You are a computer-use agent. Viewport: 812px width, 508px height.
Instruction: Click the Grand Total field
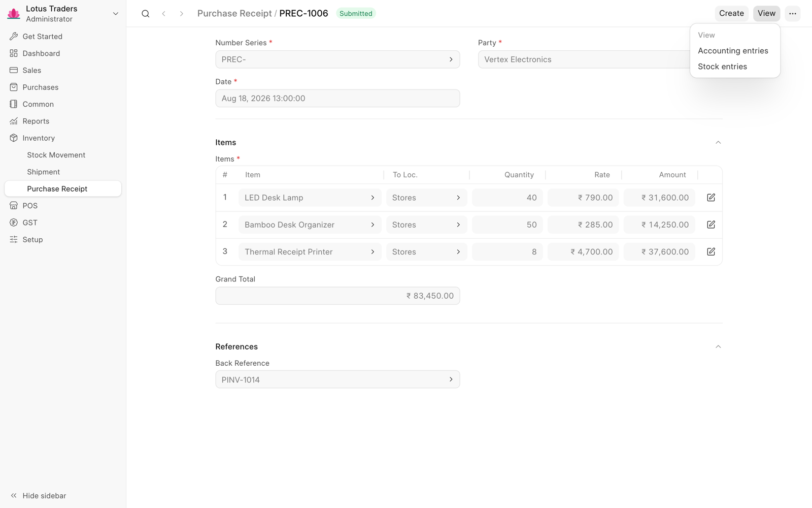(337, 296)
